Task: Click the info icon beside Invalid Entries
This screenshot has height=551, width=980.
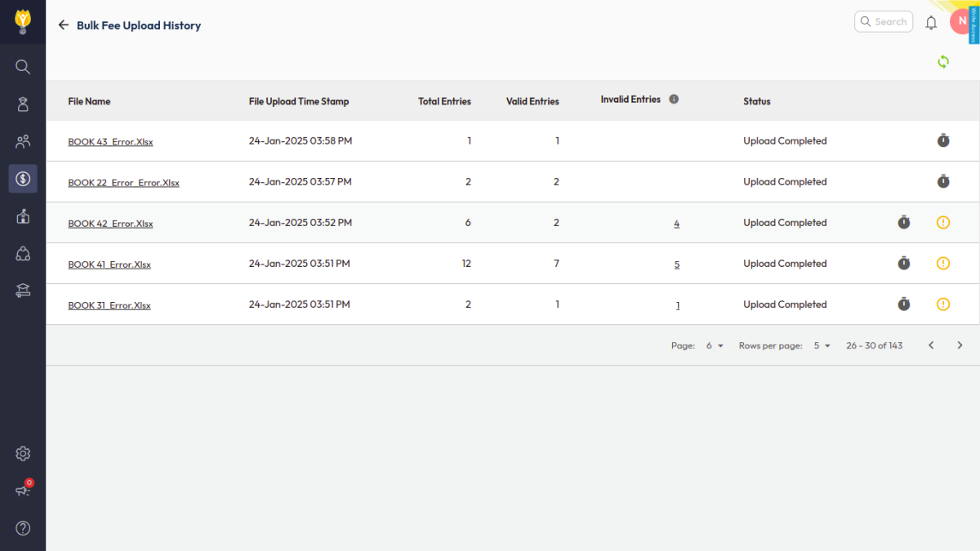Action: 674,99
